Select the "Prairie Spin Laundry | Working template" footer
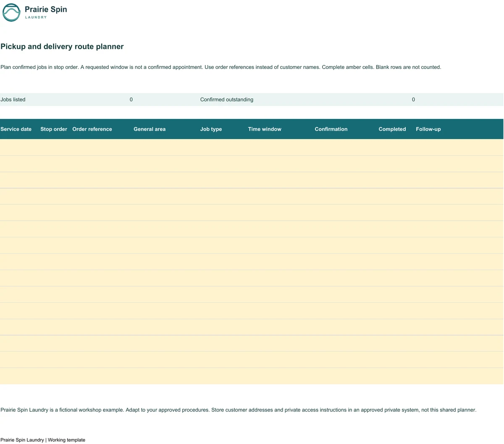The width and height of the screenshot is (504, 444). 43,440
